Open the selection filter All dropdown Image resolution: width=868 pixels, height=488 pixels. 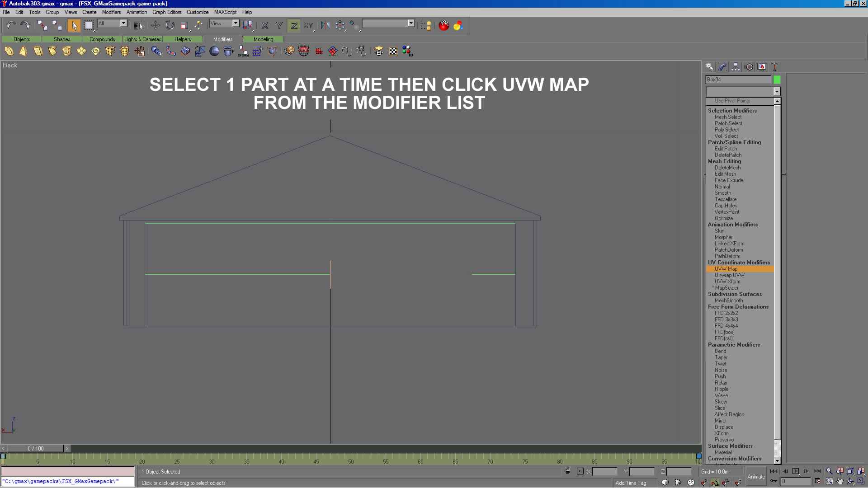123,23
